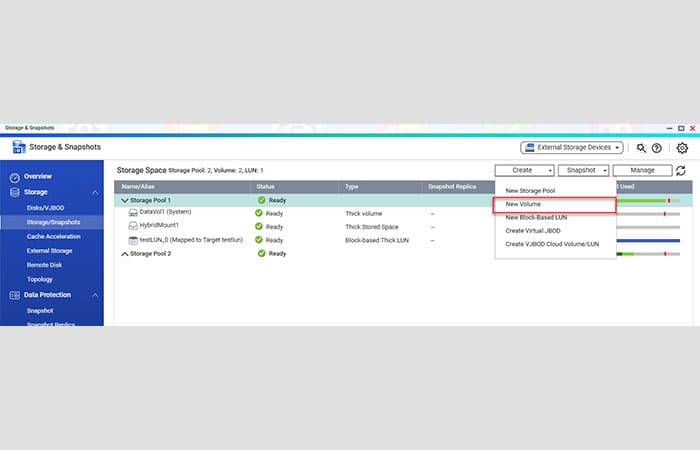Select Create Virtual JBOD menu item
The width and height of the screenshot is (700, 450).
(x=534, y=230)
